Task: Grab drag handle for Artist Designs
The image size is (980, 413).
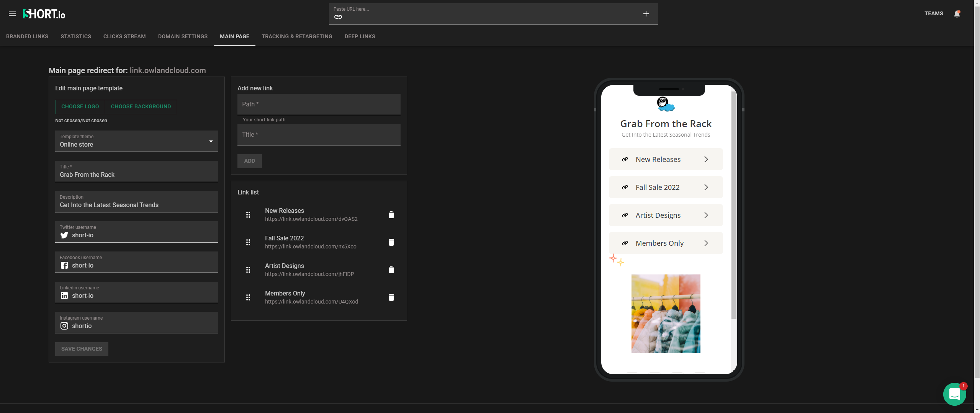Action: (x=248, y=270)
